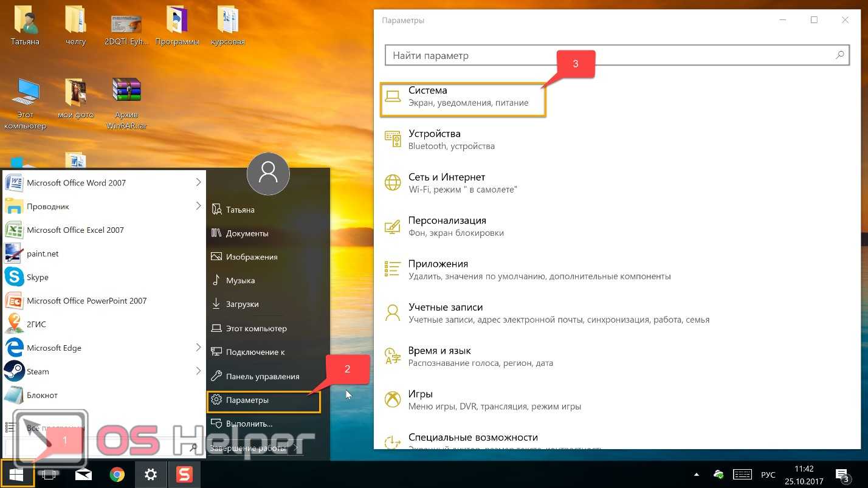Select Панель управления in Start menu
Image resolution: width=868 pixels, height=488 pixels.
262,377
